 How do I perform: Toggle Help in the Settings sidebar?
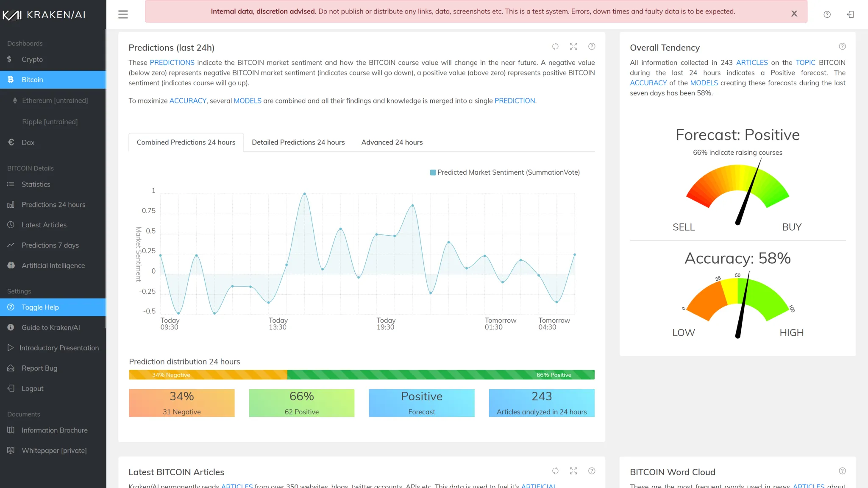(x=40, y=307)
